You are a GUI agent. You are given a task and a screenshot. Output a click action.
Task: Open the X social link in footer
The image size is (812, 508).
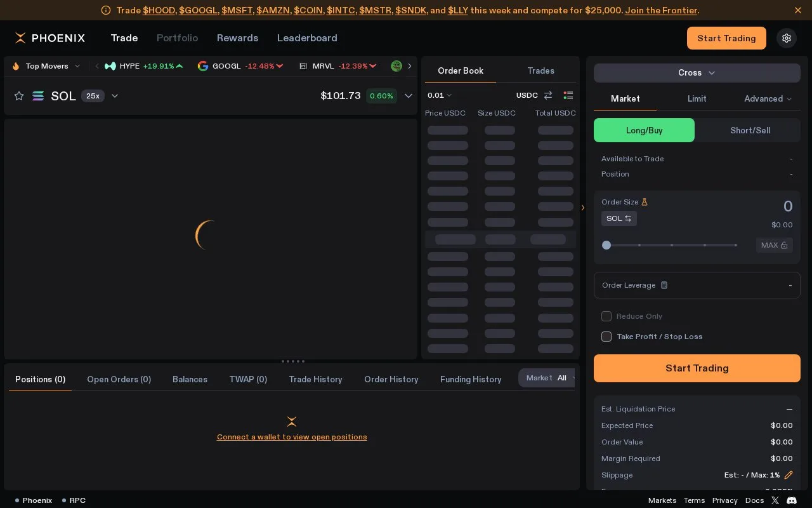coord(775,500)
